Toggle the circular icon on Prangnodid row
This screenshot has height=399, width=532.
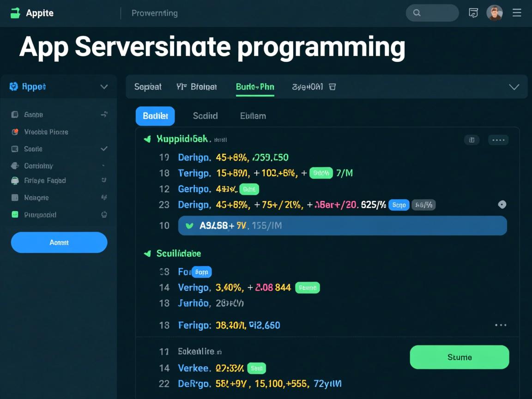coord(104,214)
